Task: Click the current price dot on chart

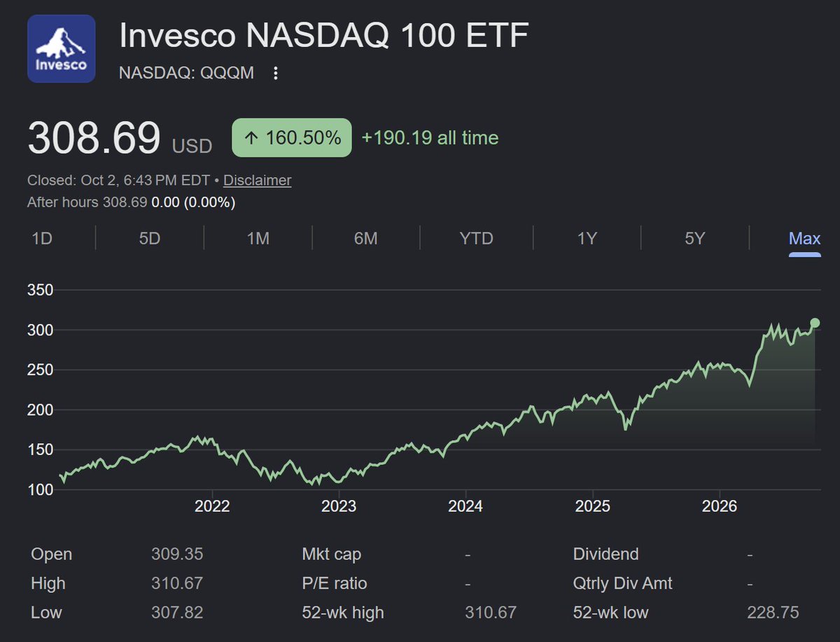Action: point(815,323)
